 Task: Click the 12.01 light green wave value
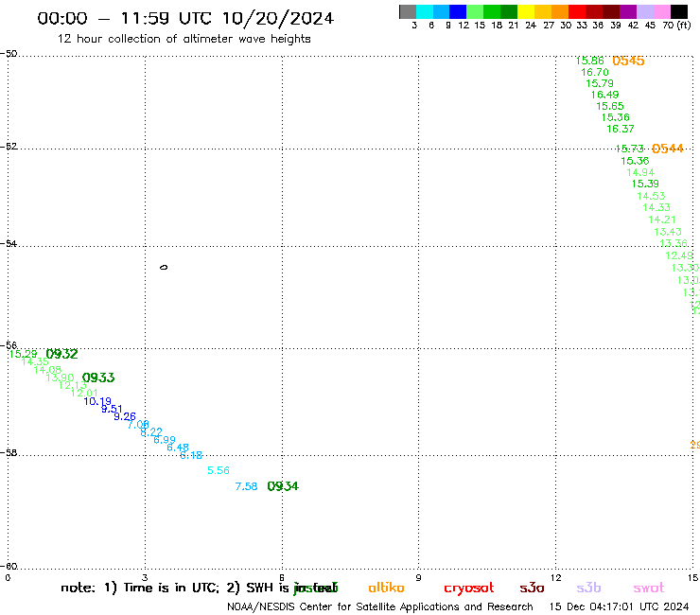click(x=84, y=393)
